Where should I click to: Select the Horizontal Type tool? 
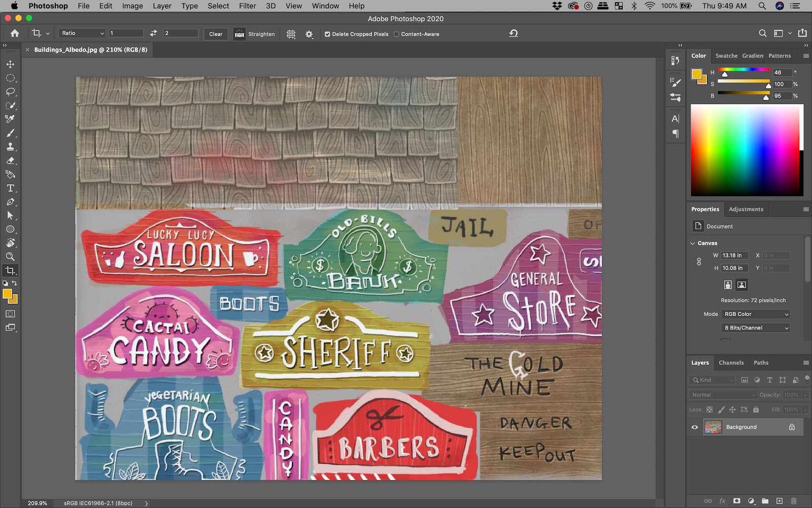tap(10, 188)
